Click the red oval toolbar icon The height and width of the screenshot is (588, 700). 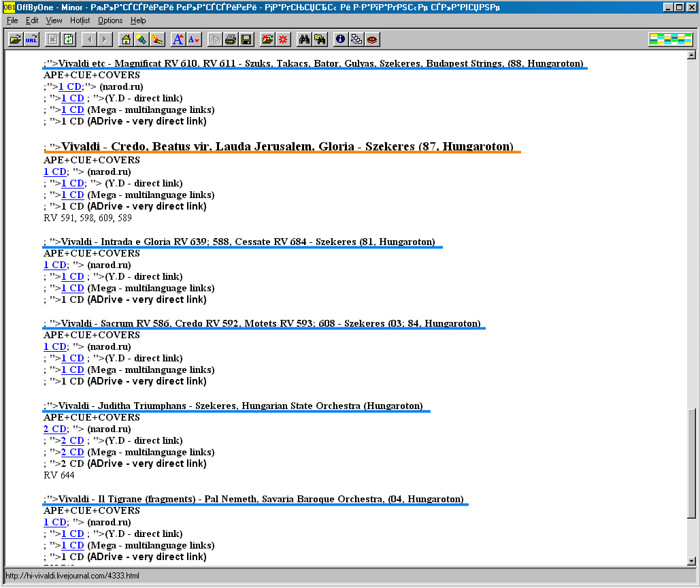tap(372, 39)
